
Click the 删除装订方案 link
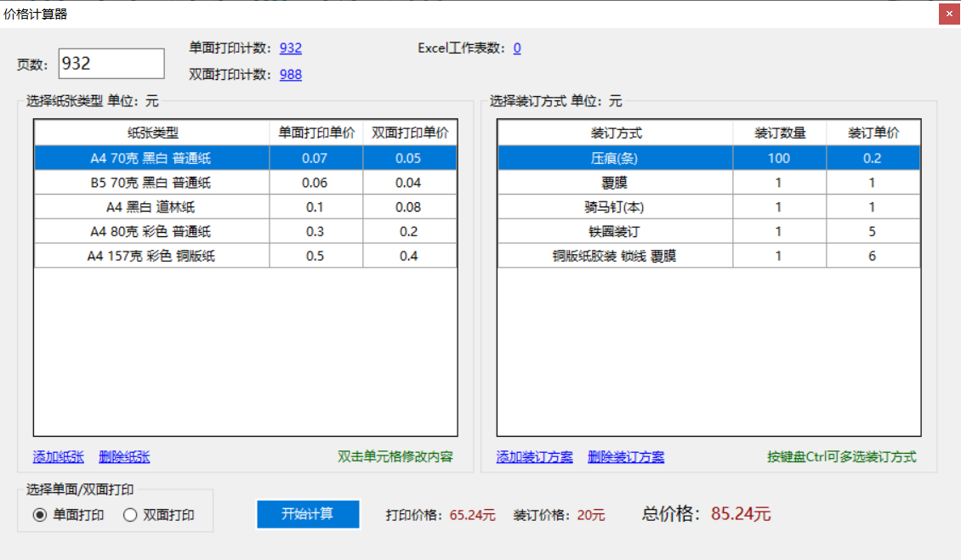click(x=626, y=456)
